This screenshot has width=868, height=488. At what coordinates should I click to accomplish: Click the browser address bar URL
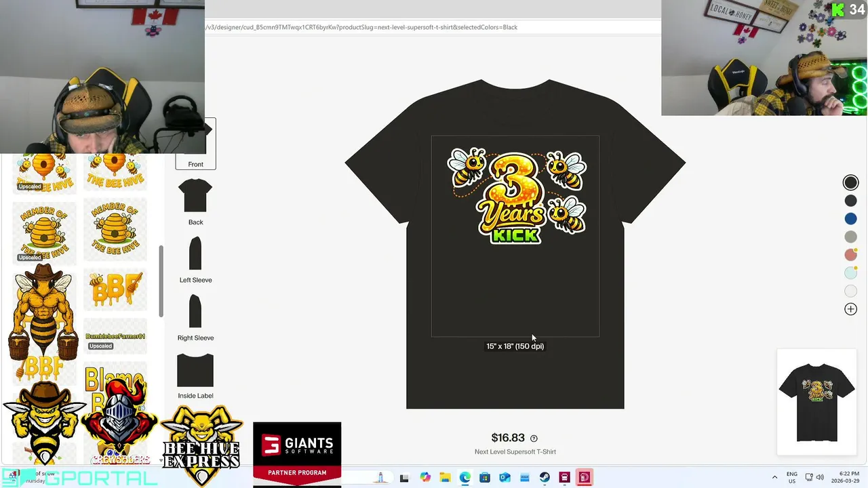point(361,27)
